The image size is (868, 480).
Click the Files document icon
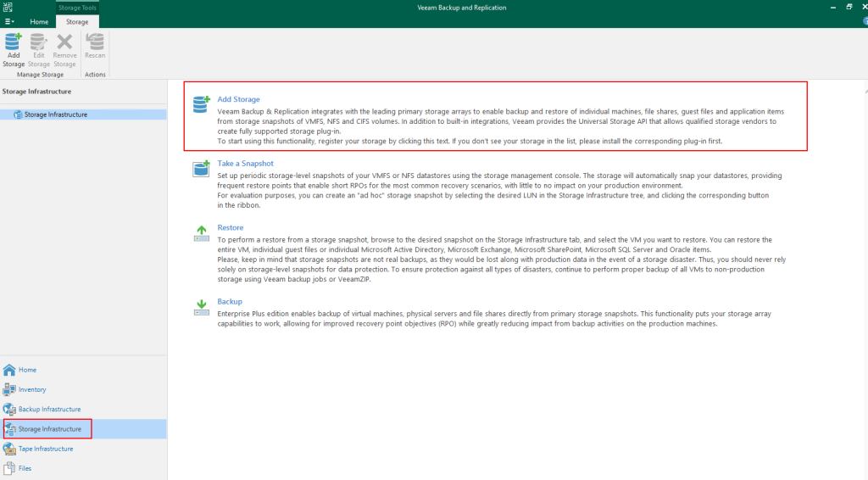coord(9,468)
